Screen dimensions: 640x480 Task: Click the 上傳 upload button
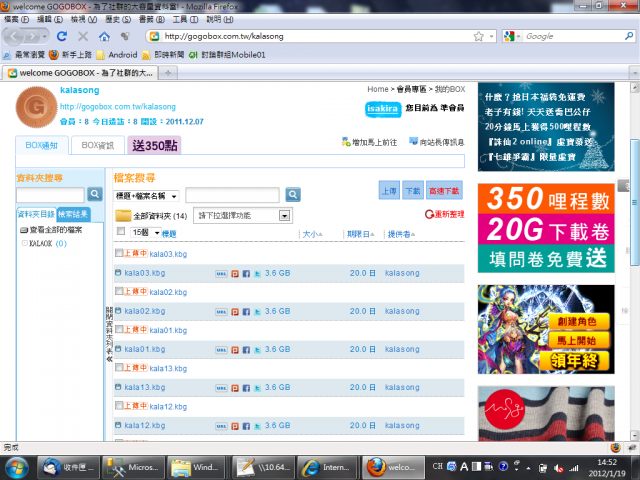click(389, 190)
